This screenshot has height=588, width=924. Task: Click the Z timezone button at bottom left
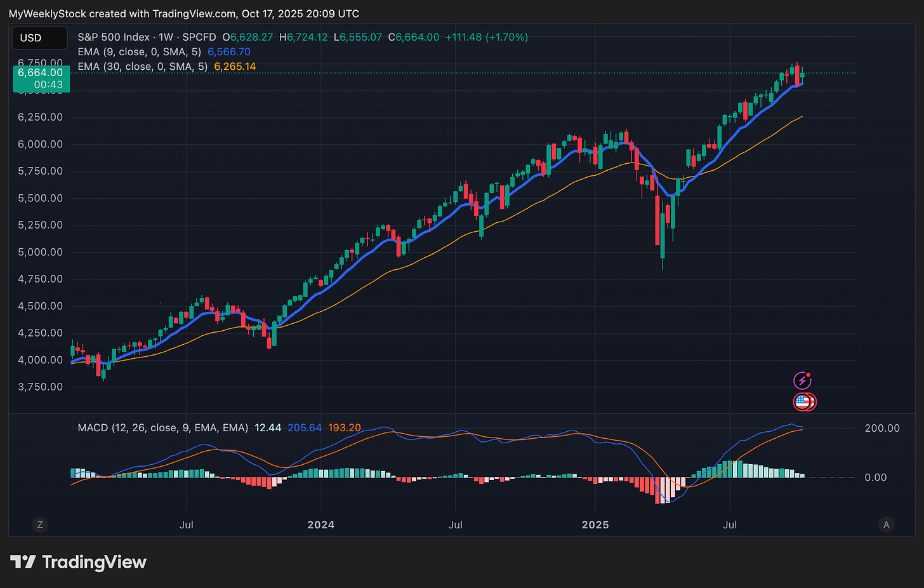point(40,525)
